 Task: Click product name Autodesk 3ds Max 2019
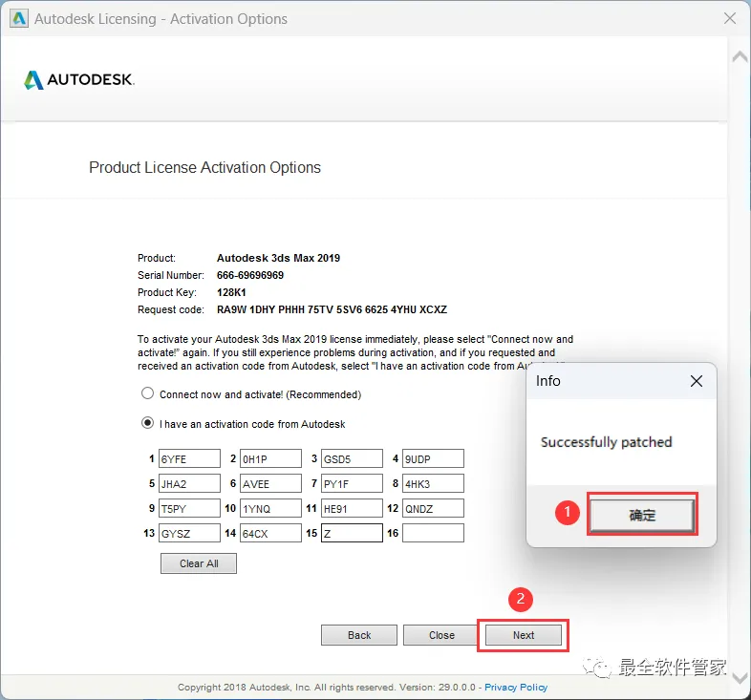tap(278, 258)
